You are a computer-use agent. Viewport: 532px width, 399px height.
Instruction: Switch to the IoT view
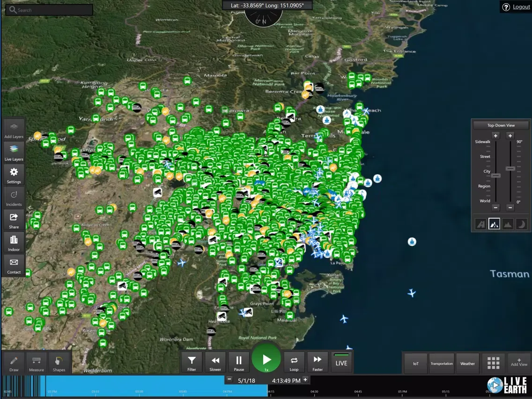416,363
